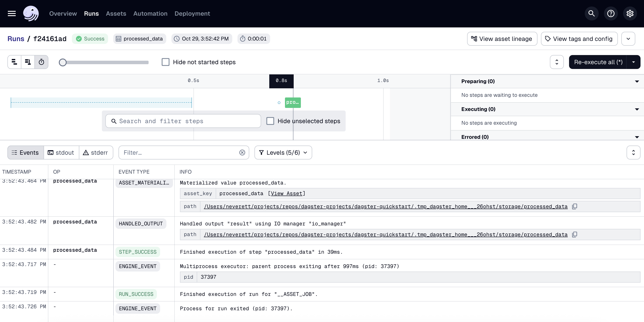Select the timed Gantt view icon
The height and width of the screenshot is (322, 644).
tap(41, 62)
